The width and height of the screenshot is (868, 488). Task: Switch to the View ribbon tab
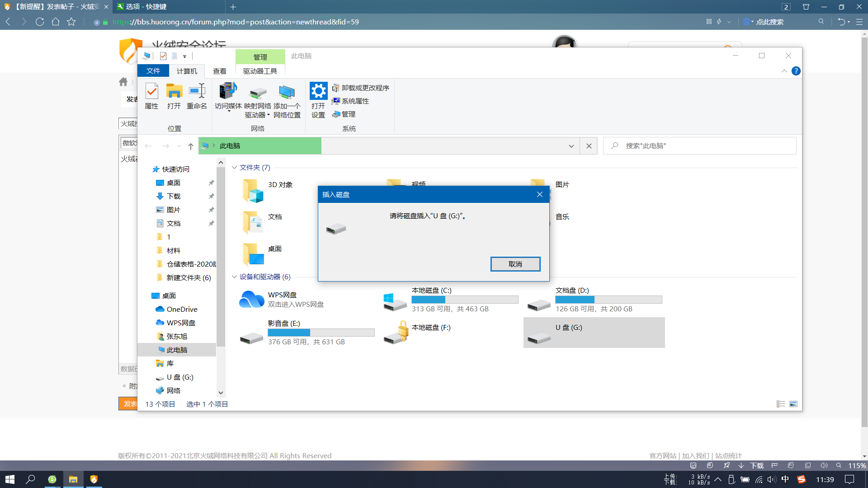pyautogui.click(x=220, y=71)
